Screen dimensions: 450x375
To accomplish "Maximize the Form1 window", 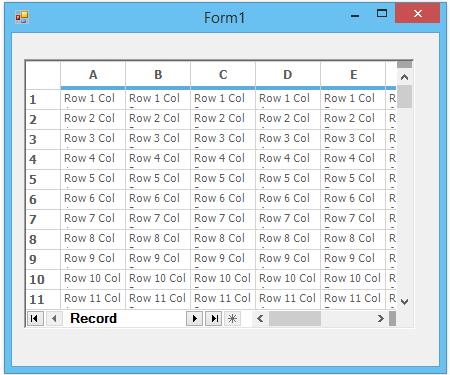I will point(382,14).
